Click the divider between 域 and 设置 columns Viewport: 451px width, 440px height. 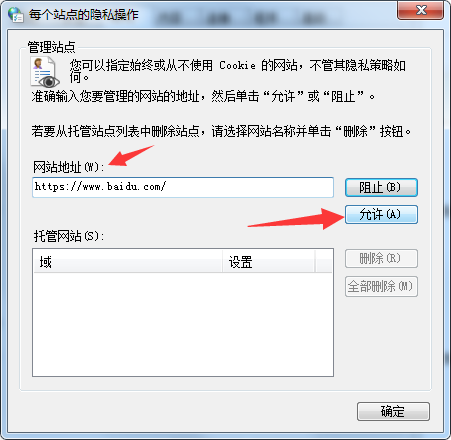coord(222,262)
